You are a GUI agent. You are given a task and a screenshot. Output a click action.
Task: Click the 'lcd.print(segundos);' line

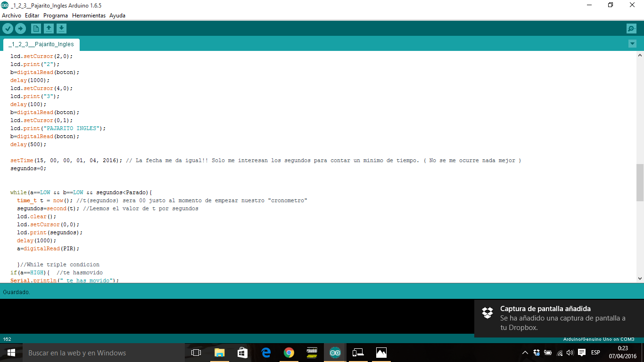pos(50,232)
